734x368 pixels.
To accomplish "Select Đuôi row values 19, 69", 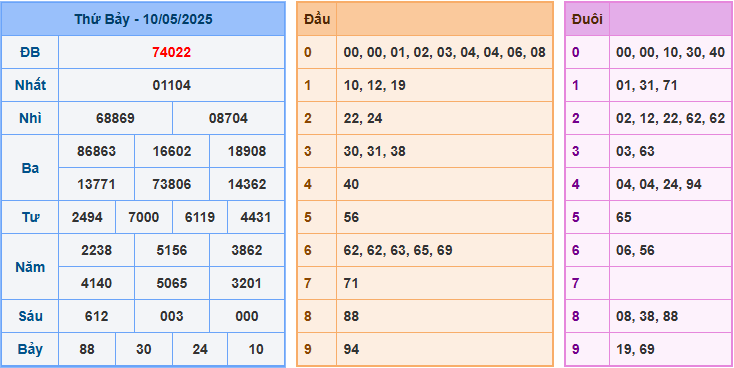I will point(635,349).
